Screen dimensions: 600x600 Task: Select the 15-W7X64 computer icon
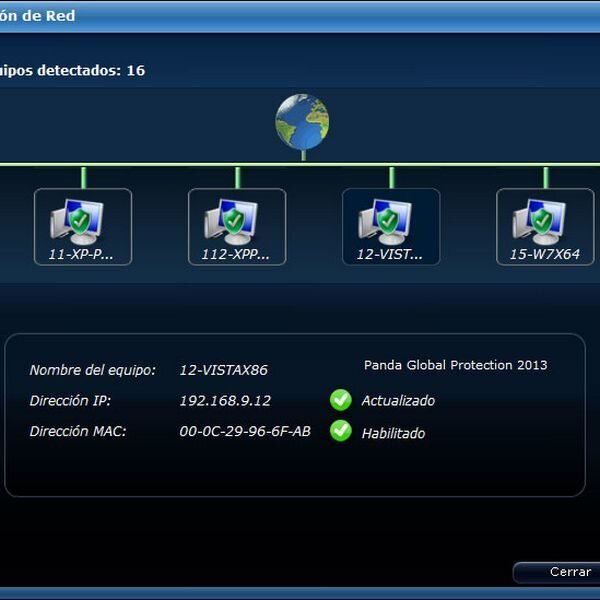click(x=544, y=226)
